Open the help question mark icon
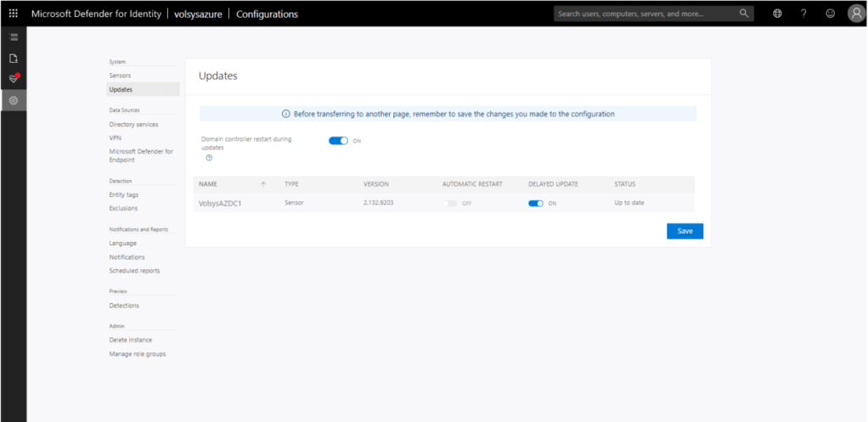 tap(803, 14)
